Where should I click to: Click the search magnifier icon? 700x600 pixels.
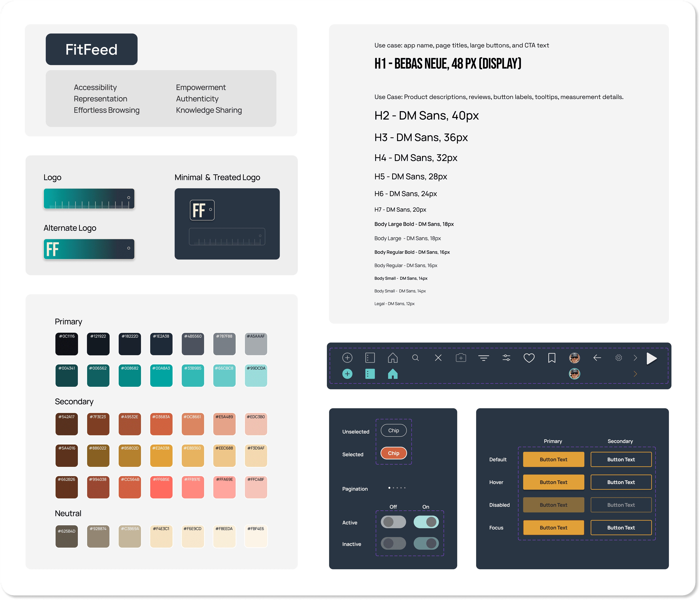pos(416,358)
